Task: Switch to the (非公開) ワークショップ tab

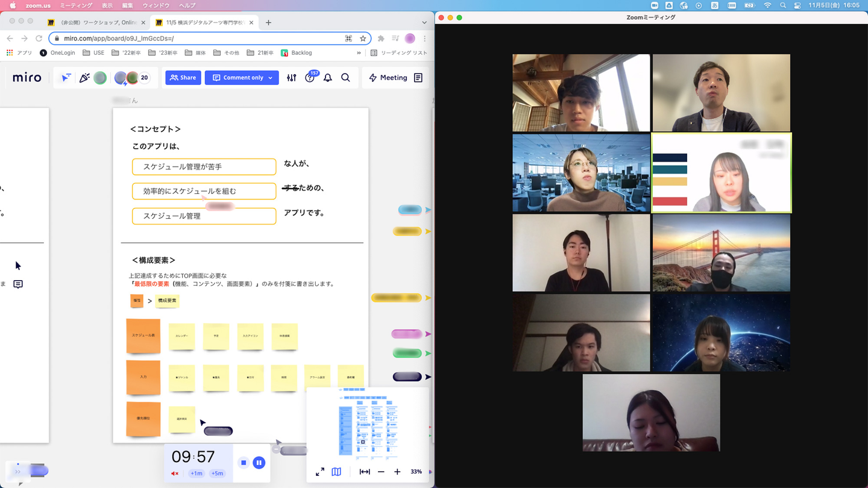Action: pyautogui.click(x=98, y=22)
